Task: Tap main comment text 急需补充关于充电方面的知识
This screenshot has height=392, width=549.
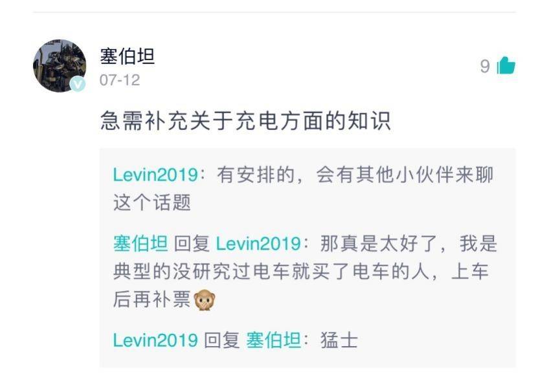Action: click(x=245, y=121)
